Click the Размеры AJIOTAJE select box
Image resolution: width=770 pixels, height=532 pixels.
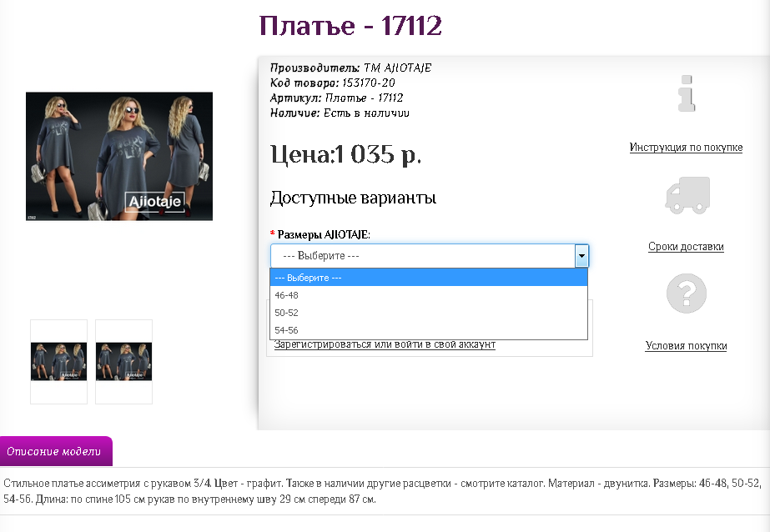coord(429,256)
